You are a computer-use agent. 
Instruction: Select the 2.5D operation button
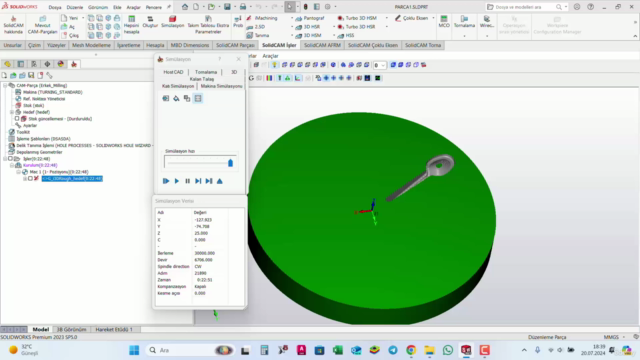(x=256, y=27)
